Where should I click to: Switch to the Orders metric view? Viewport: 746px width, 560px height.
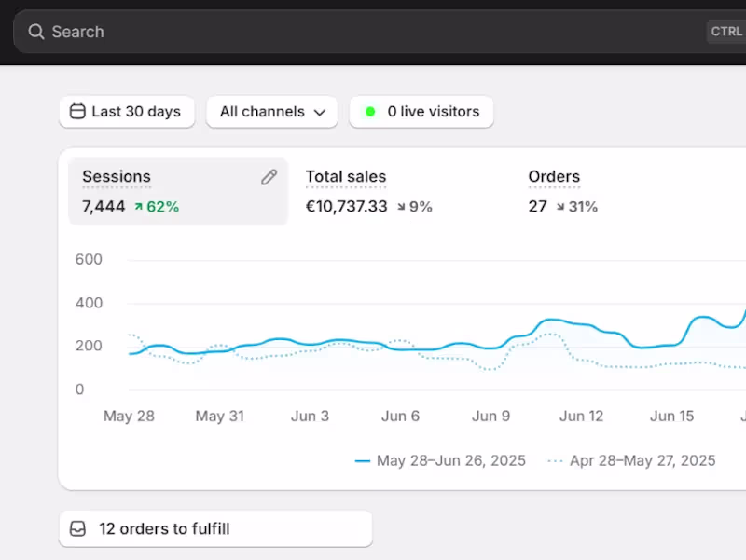click(x=554, y=191)
